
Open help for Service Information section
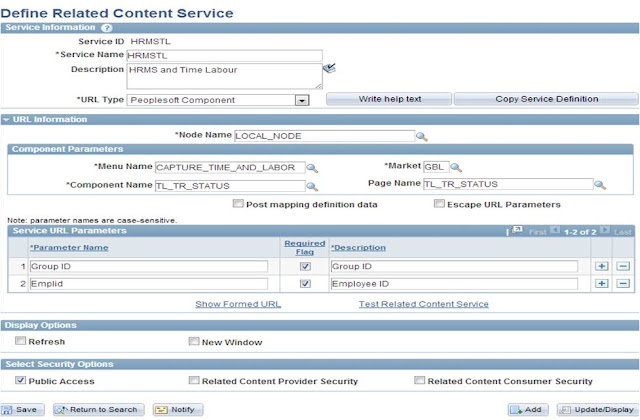(107, 27)
